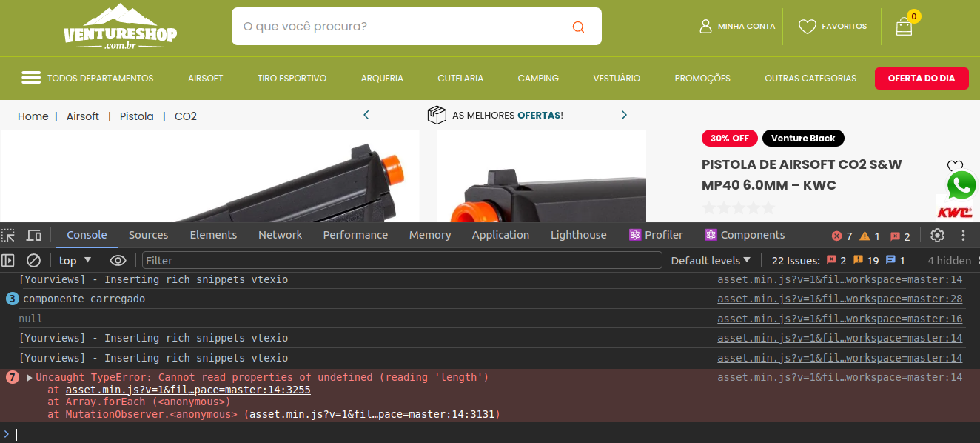980x443 pixels.
Task: Open the React Components tab
Action: [745, 235]
